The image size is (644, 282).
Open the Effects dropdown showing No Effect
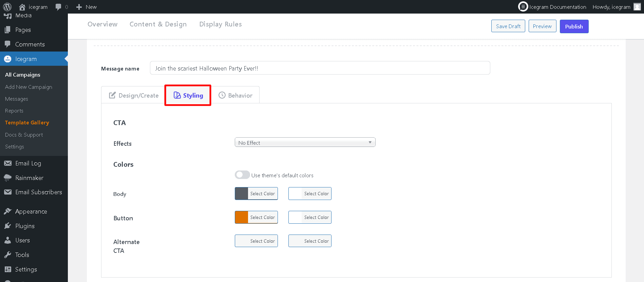pos(305,142)
